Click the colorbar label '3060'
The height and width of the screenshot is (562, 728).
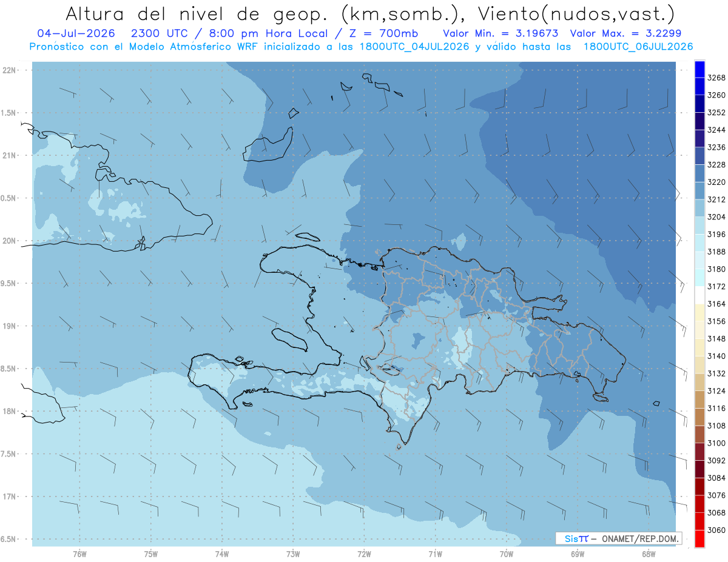click(716, 530)
